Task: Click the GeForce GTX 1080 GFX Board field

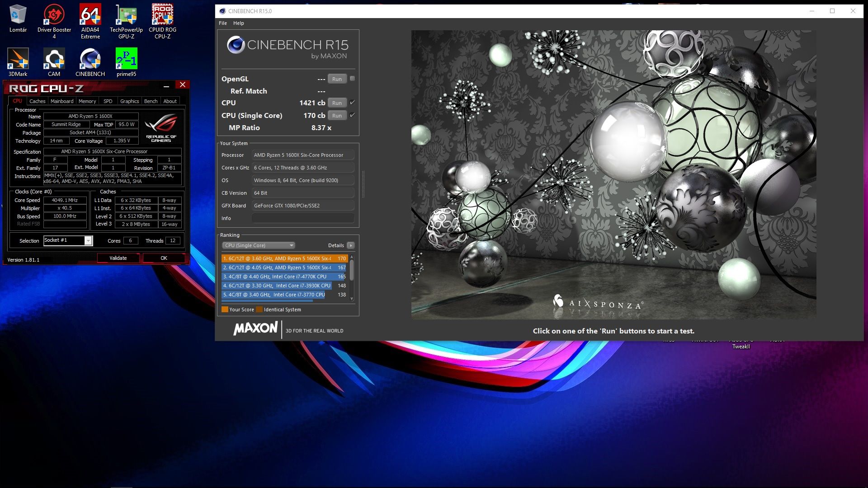Action: click(303, 206)
